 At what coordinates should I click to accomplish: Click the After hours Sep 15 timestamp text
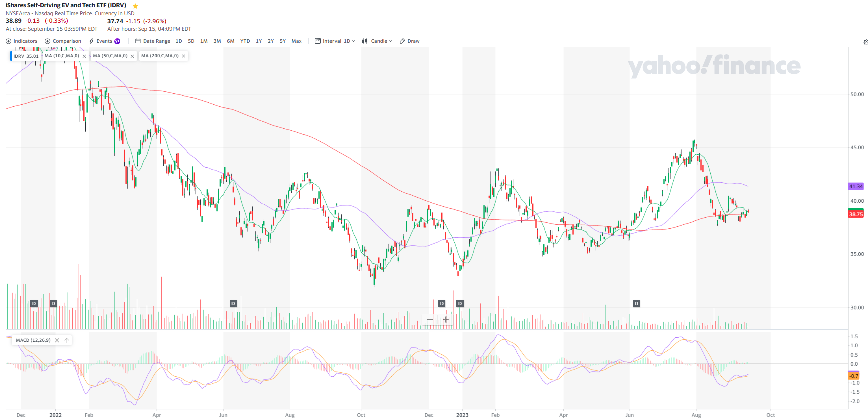pyautogui.click(x=149, y=29)
